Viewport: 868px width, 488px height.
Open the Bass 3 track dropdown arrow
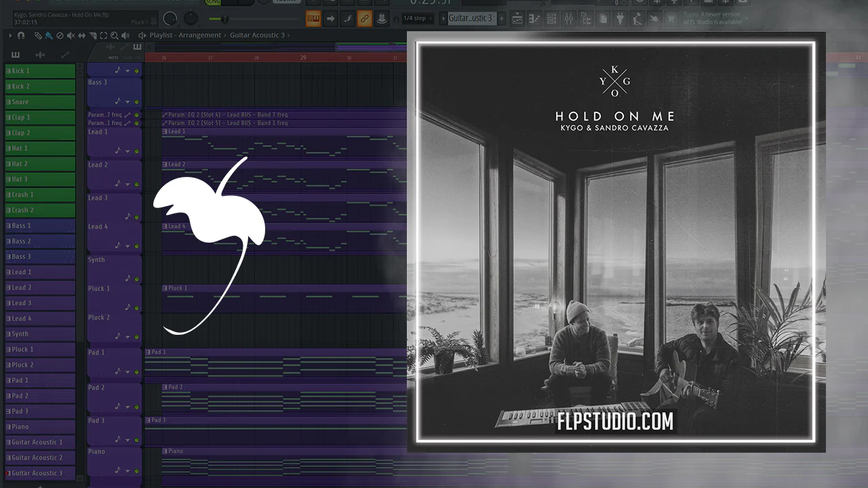click(127, 102)
